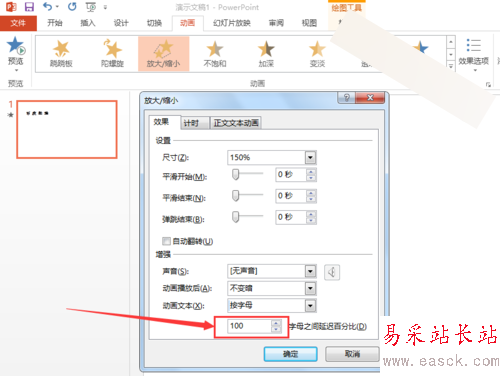Increase 弹跳结束 seconds with up arrow
Screen dimensions: 500x376
[x=311, y=214]
